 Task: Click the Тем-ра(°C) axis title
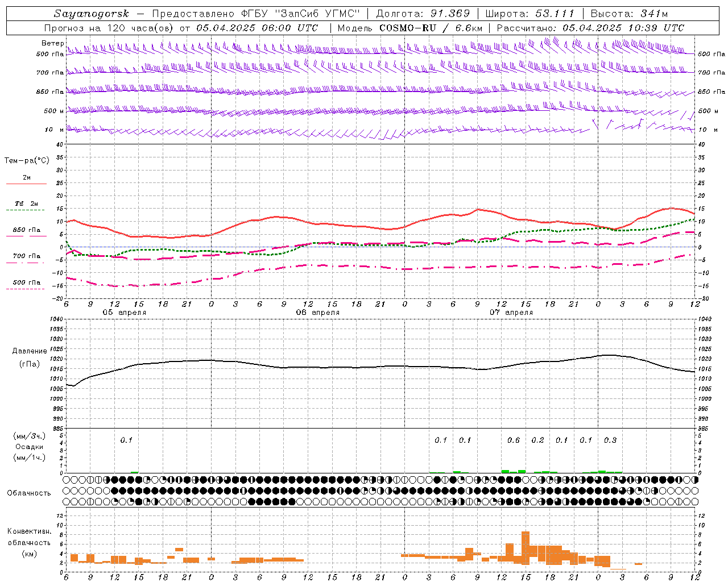[x=27, y=161]
